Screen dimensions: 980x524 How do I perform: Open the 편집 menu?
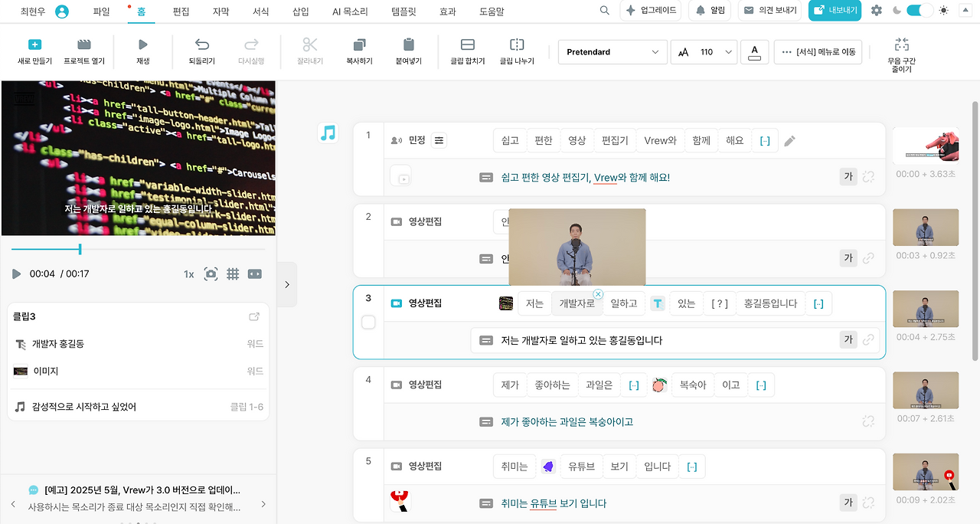pos(181,11)
